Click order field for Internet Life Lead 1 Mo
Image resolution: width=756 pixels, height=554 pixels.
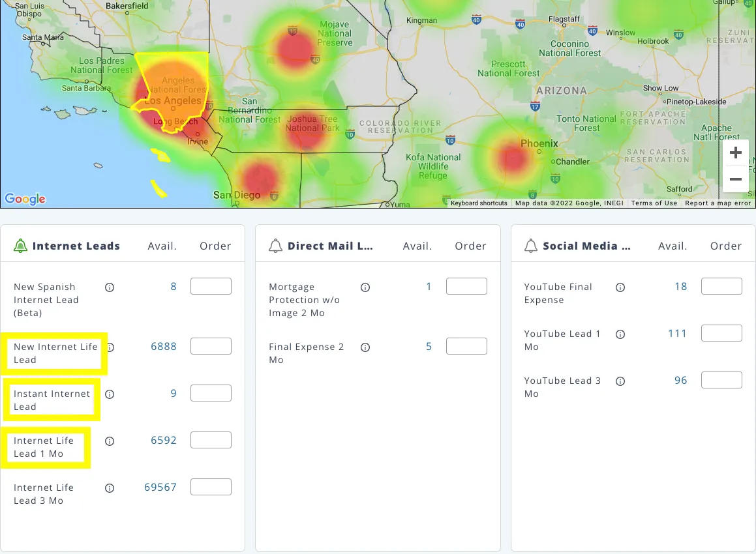[x=211, y=440]
